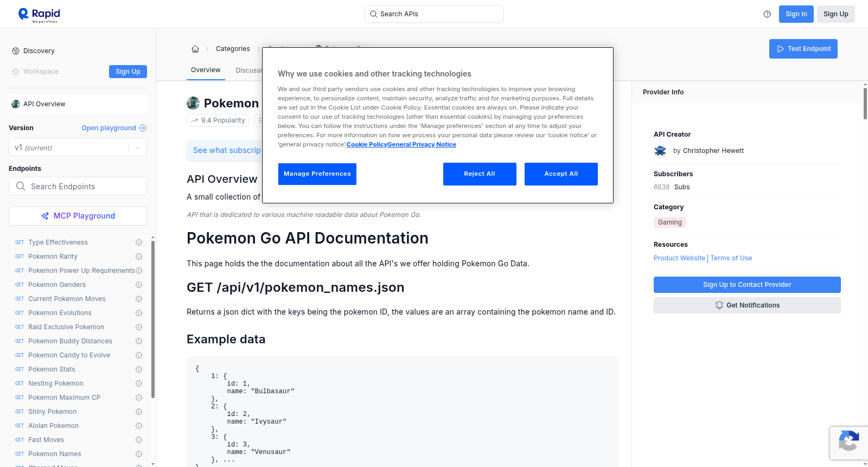Accept all cookies
The image size is (868, 467).
coord(561,174)
